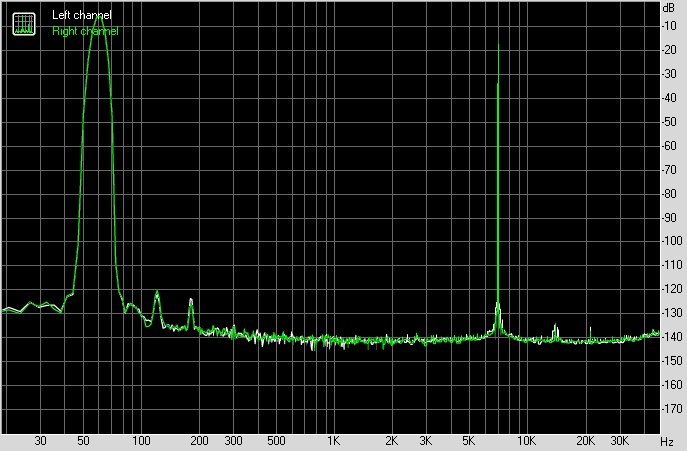The width and height of the screenshot is (687, 451).
Task: Click the 1K frequency axis label
Action: pyautogui.click(x=334, y=441)
